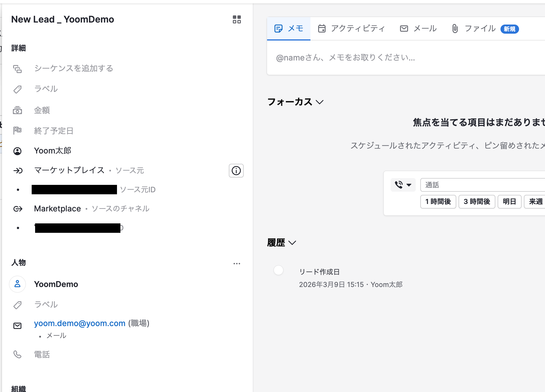Click the YoomDemo person avatar icon
Viewport: 545px width, 392px height.
click(x=17, y=284)
